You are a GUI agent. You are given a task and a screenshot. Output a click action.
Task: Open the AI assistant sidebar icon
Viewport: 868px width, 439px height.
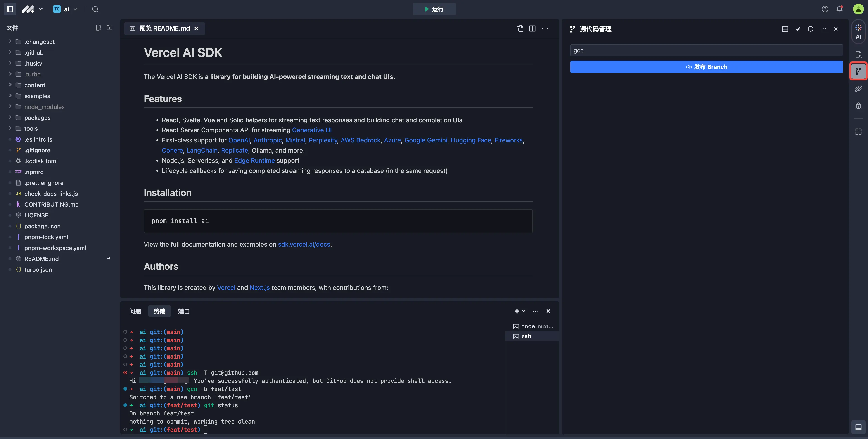[858, 31]
